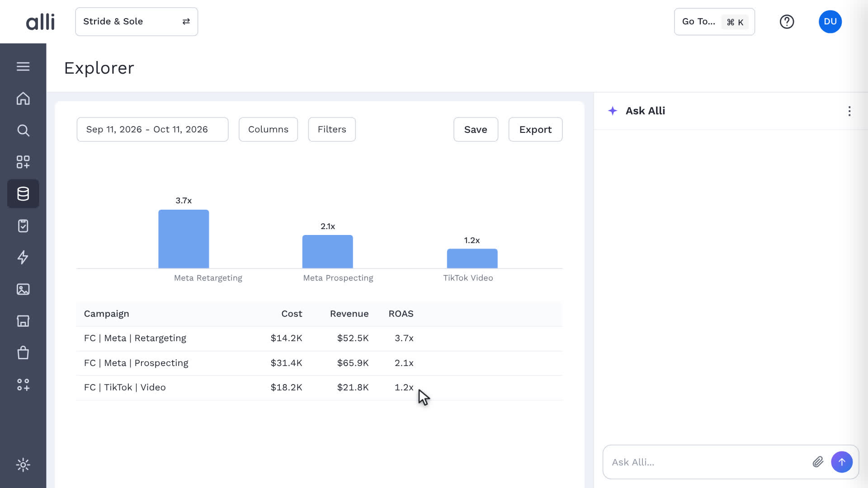This screenshot has height=488, width=868.
Task: Open the shopping bag icon in the sidebar
Action: coord(23,353)
